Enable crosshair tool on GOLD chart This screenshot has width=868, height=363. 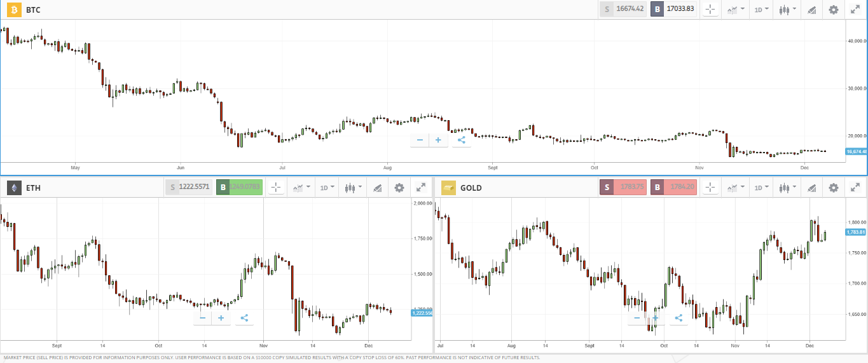pos(710,188)
